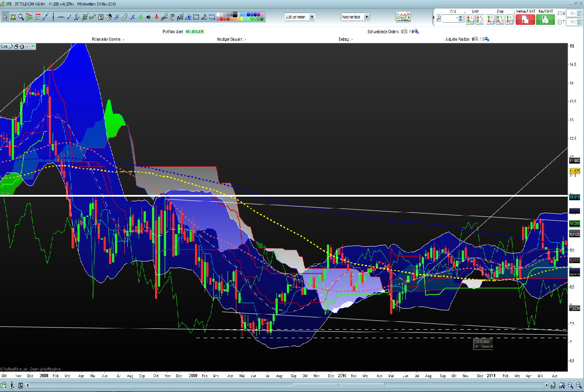
Task: Click the scrollbar left arrow
Action: point(28,385)
